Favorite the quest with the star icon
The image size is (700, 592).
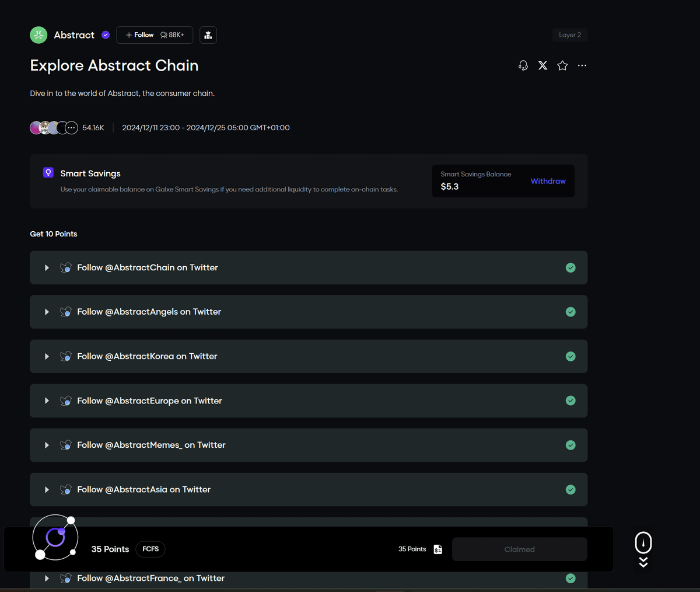click(562, 65)
